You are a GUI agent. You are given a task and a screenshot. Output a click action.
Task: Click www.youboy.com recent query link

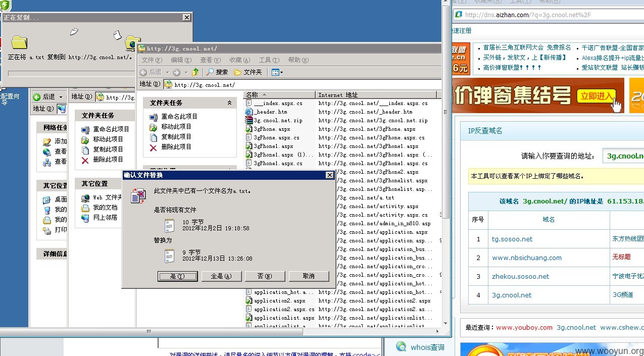tap(524, 328)
